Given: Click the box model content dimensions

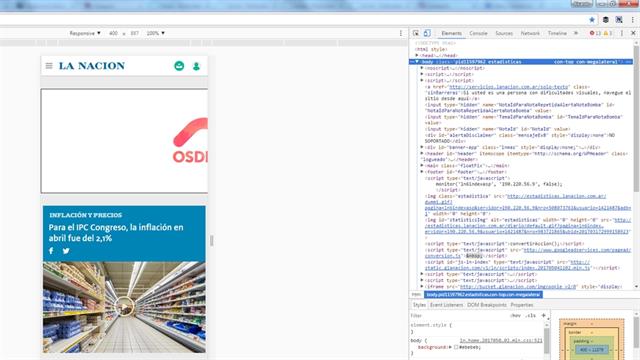Looking at the screenshot, I should pos(591,350).
